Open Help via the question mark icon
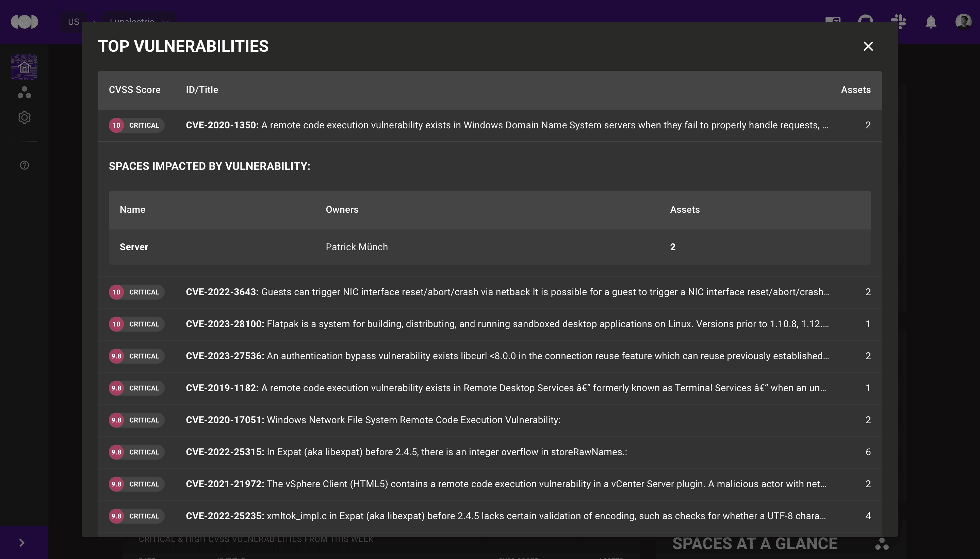Viewport: 980px width, 559px height. point(24,165)
